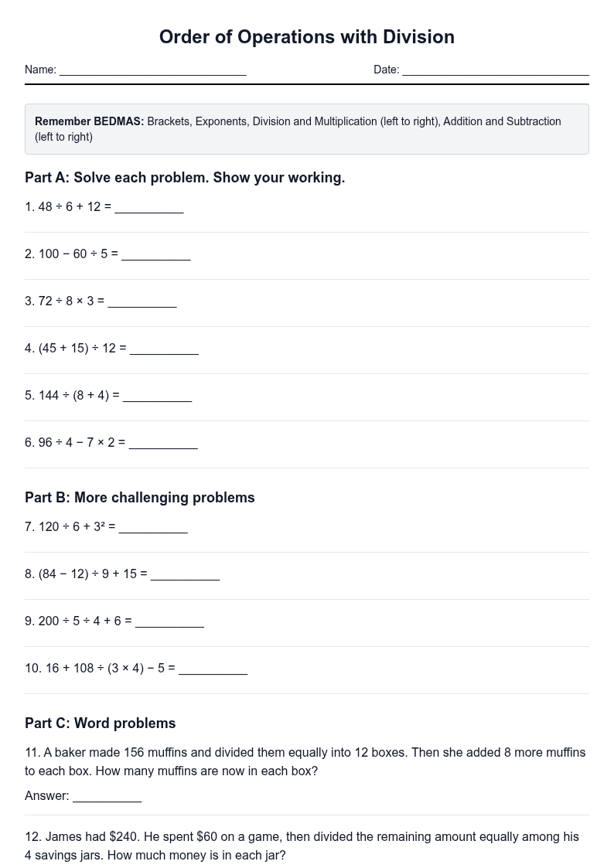Screen dimensions: 614x868
Task: Click the Part A heading
Action: pos(185,178)
